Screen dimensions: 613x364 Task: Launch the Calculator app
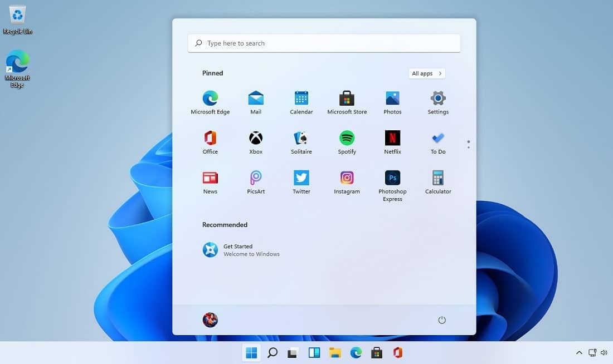(438, 183)
